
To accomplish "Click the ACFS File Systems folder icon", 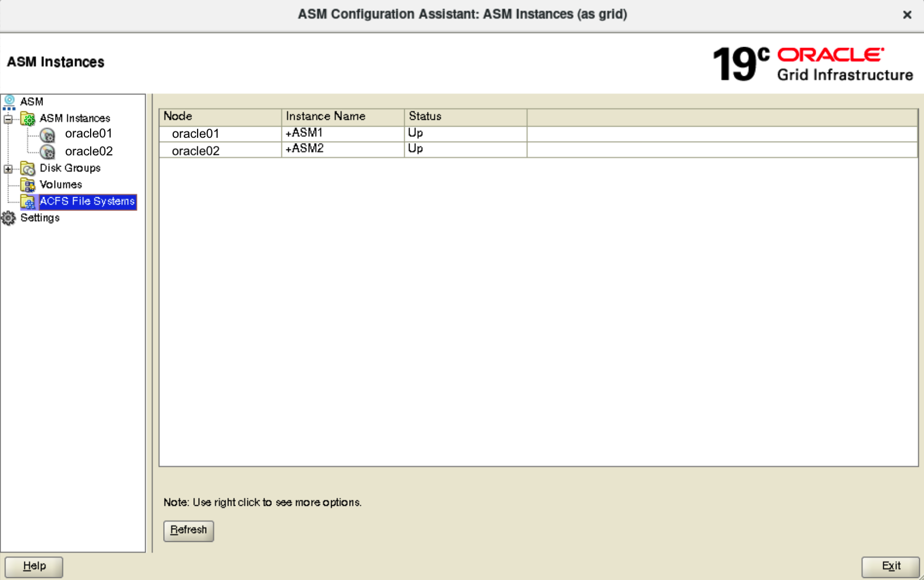I will tap(28, 201).
